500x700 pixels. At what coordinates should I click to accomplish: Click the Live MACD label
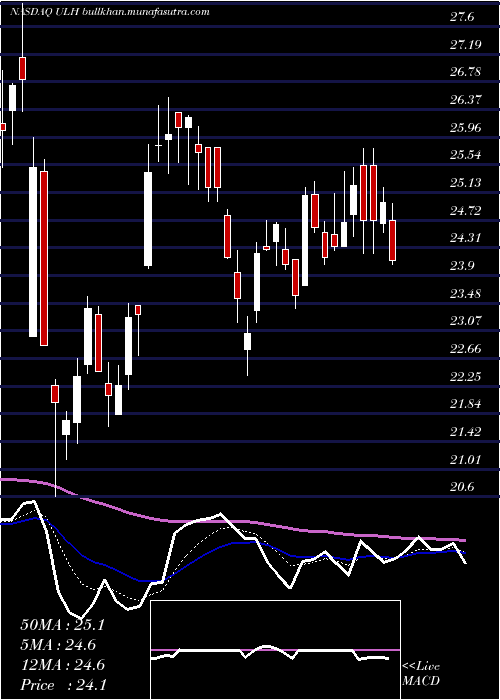[421, 674]
